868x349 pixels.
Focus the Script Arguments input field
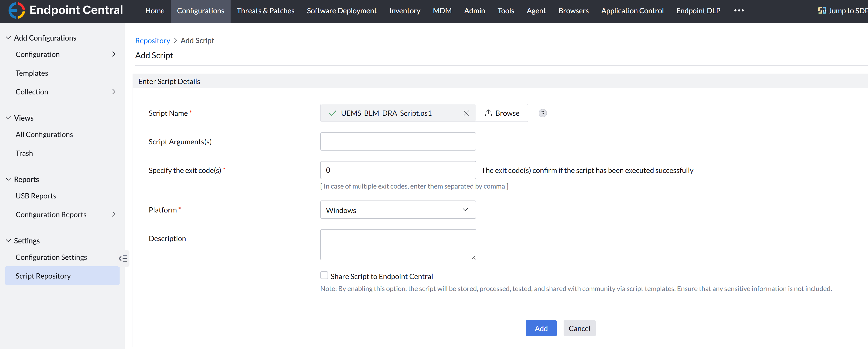(398, 142)
